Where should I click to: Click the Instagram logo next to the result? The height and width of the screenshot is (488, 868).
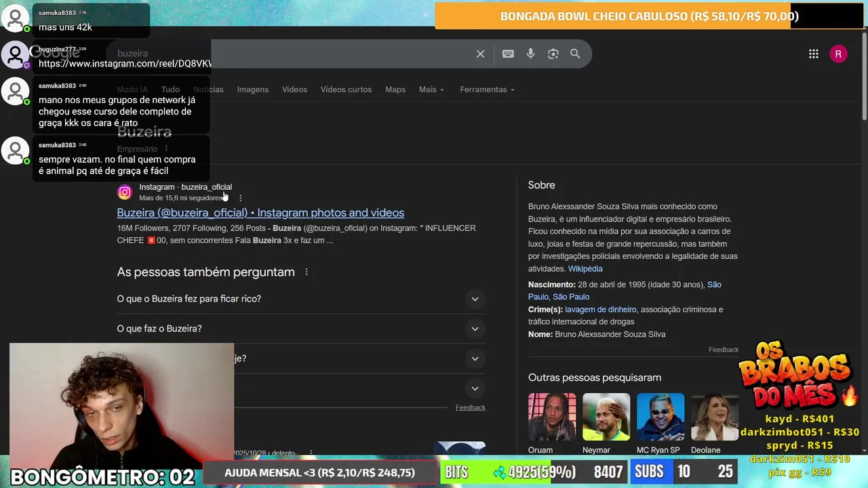pyautogui.click(x=125, y=192)
